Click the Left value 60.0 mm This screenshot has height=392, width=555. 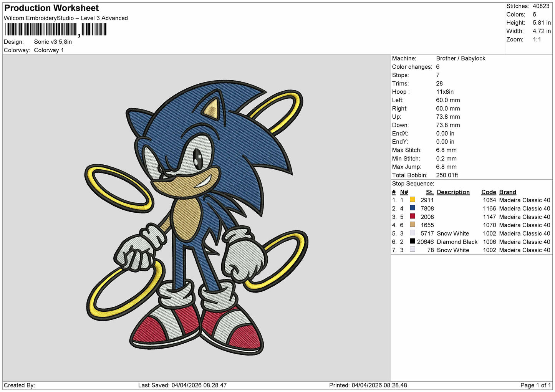[x=448, y=100]
